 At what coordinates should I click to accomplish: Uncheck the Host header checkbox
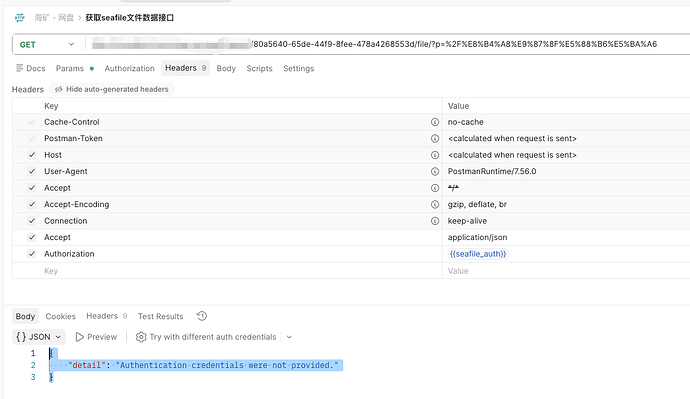pos(32,155)
